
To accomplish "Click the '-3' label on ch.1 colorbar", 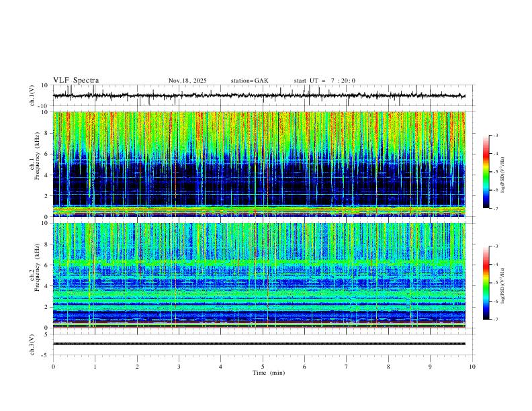I will (496, 135).
